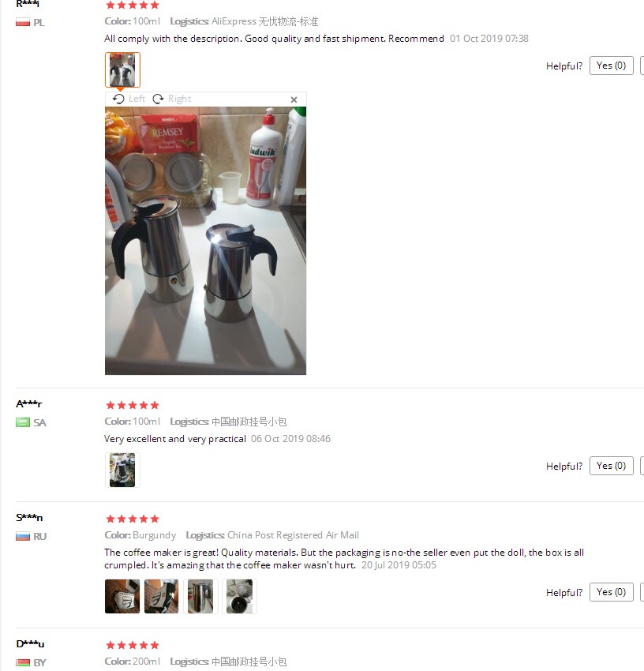Open the coffee maker parts thumbnail

point(240,596)
